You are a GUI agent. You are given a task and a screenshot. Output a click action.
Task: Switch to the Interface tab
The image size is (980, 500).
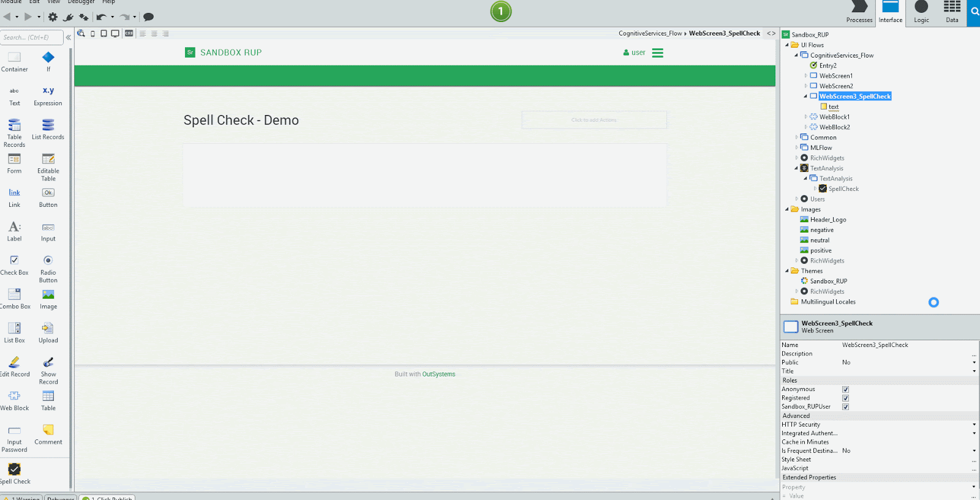891,12
